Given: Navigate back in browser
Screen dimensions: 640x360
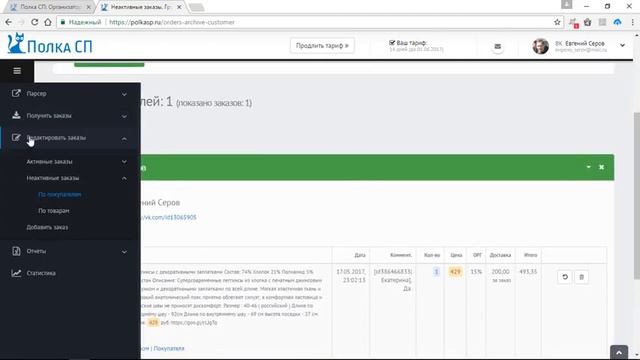Looking at the screenshot, I should tap(9, 22).
